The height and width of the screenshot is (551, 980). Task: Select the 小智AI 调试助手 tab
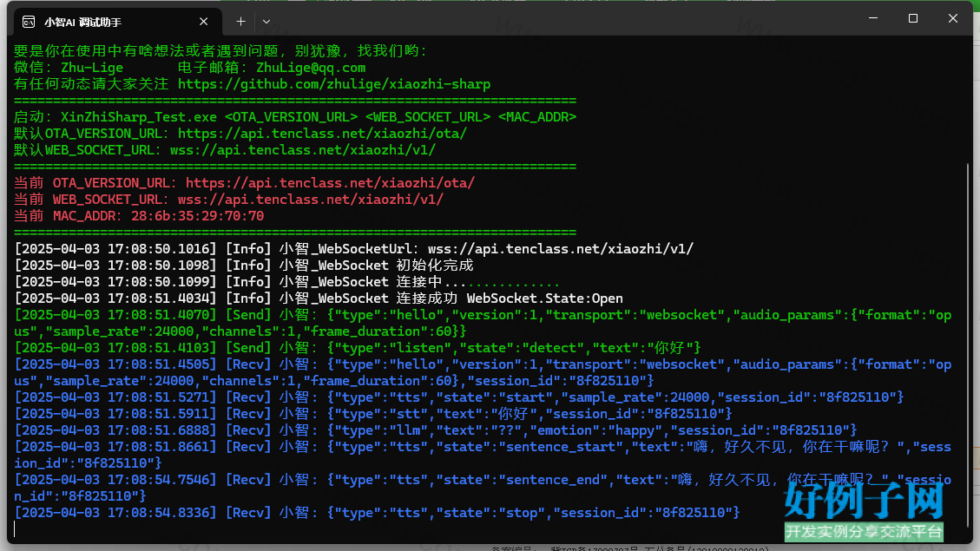click(117, 22)
